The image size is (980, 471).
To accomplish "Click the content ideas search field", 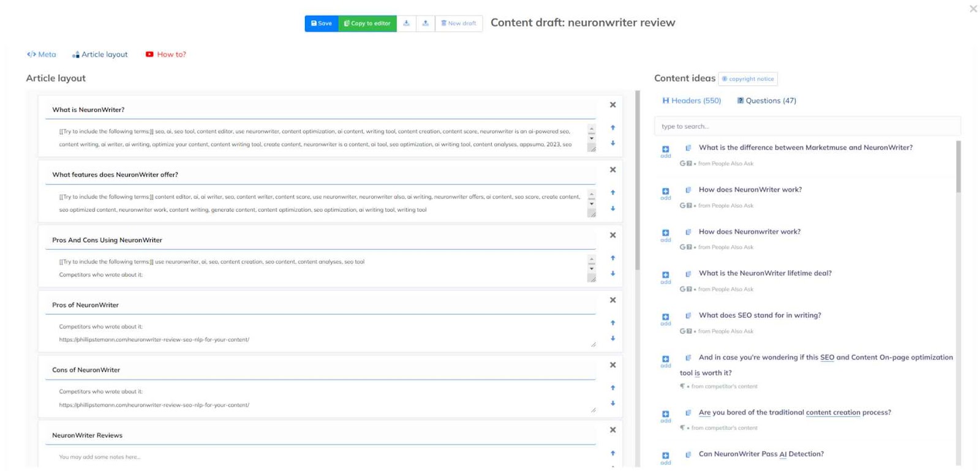I will [807, 126].
